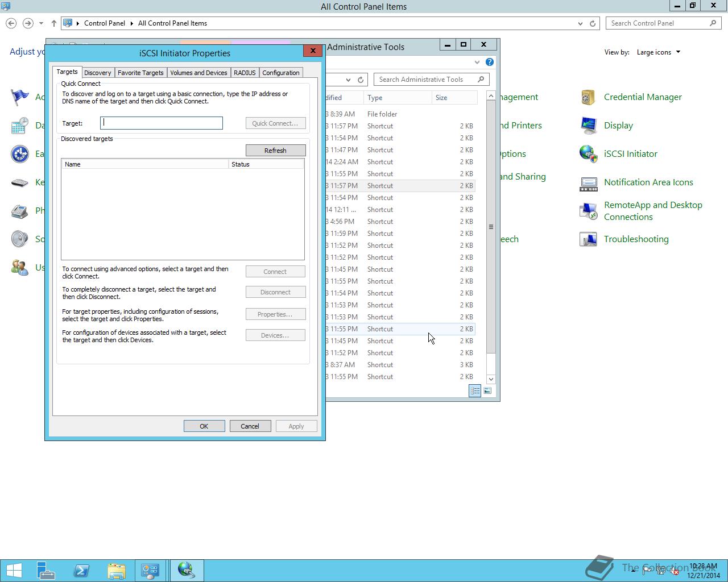Open File Explorer from the taskbar
728x582 pixels.
click(117, 570)
